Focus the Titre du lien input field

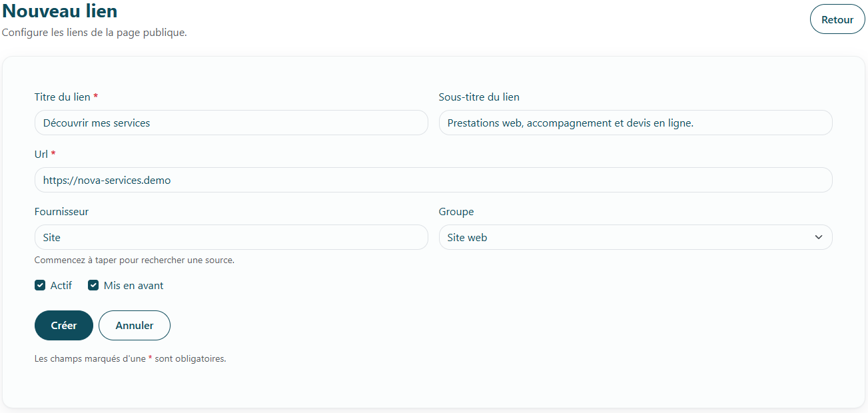point(231,123)
